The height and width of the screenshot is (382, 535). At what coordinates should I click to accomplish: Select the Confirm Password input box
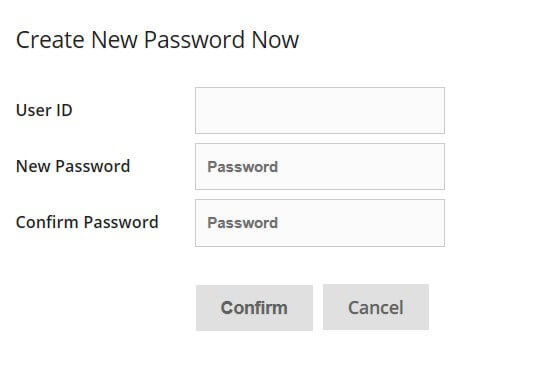point(320,223)
